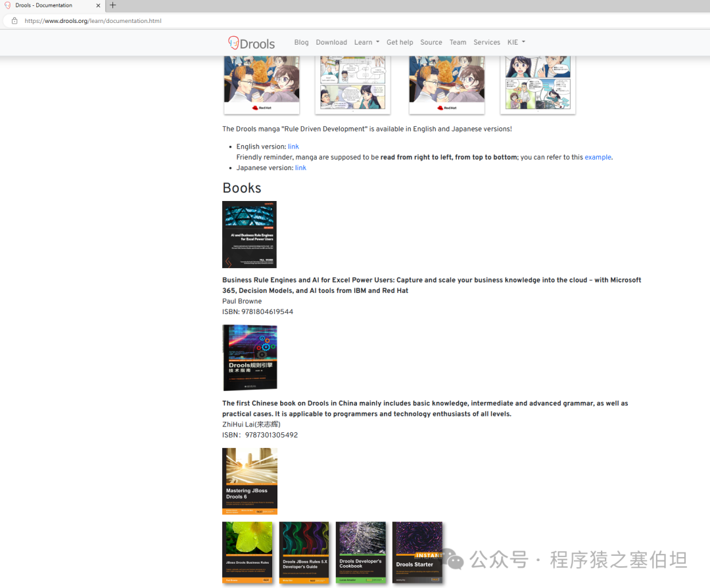710x588 pixels.
Task: Click first manga cover thumbnail with Red Hat logo
Action: pos(262,85)
